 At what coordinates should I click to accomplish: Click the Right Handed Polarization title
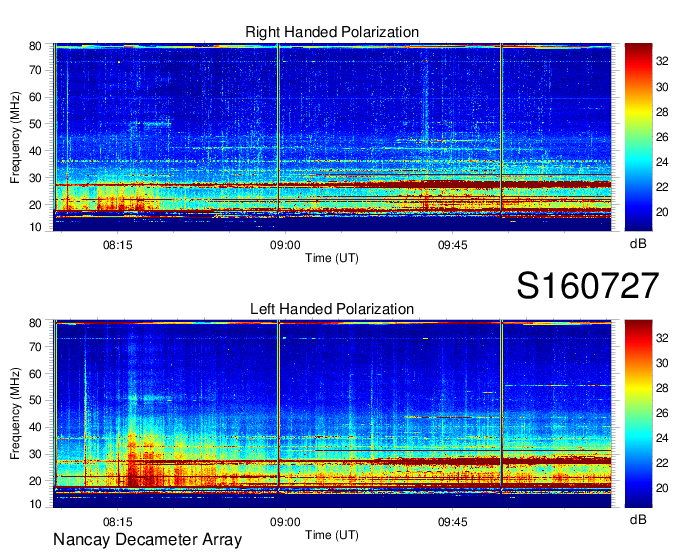pos(332,32)
